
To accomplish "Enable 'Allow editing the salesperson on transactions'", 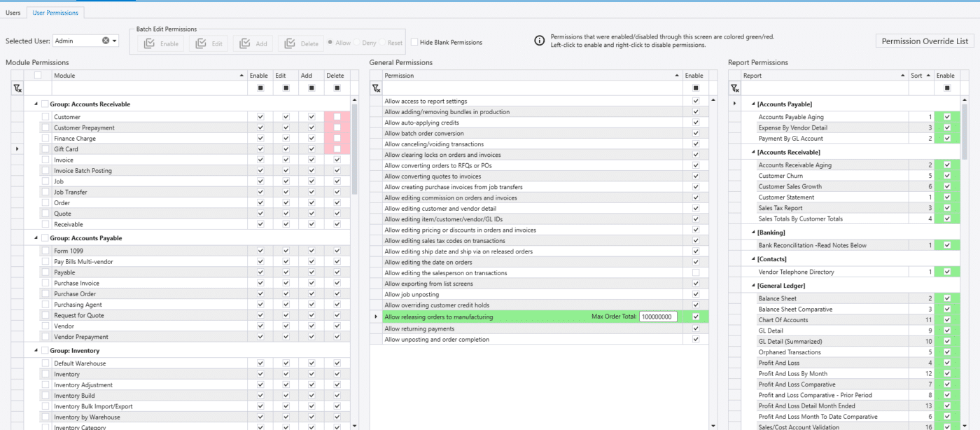I will tap(695, 273).
